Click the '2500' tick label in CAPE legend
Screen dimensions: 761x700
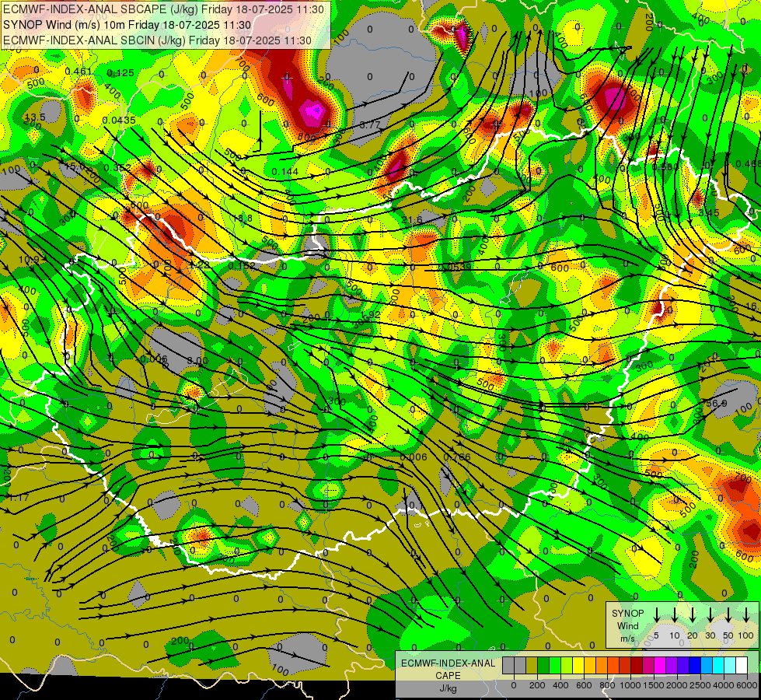coord(701,685)
